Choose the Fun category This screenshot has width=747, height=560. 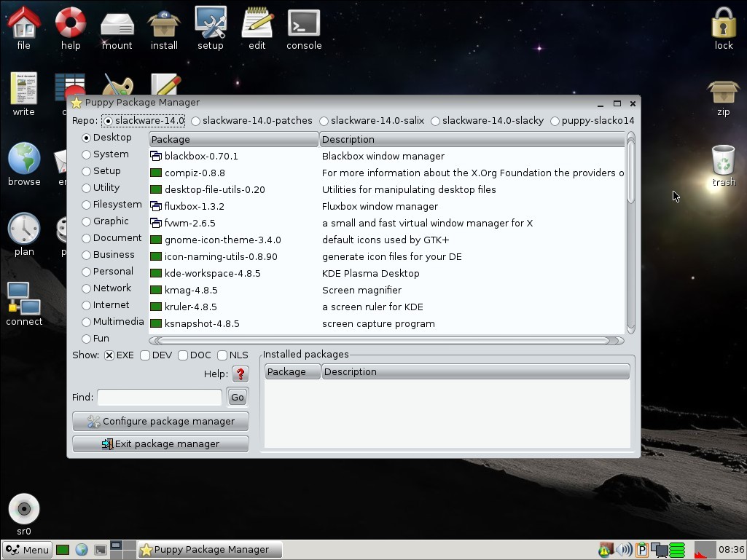pos(95,339)
